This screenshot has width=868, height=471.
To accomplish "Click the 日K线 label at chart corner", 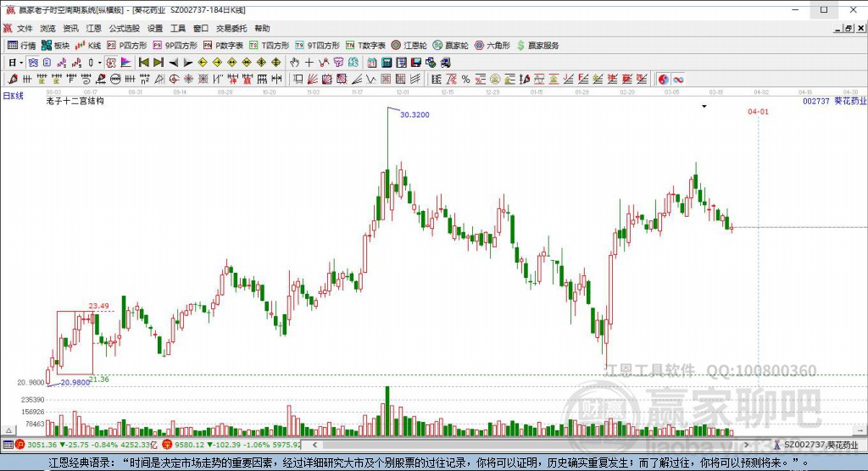I will [x=14, y=96].
